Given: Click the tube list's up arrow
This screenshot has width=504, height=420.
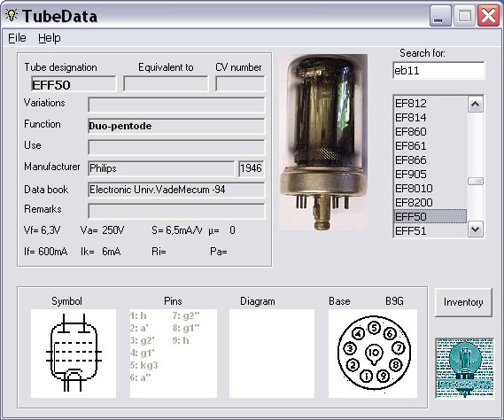Looking at the screenshot, I should point(476,105).
